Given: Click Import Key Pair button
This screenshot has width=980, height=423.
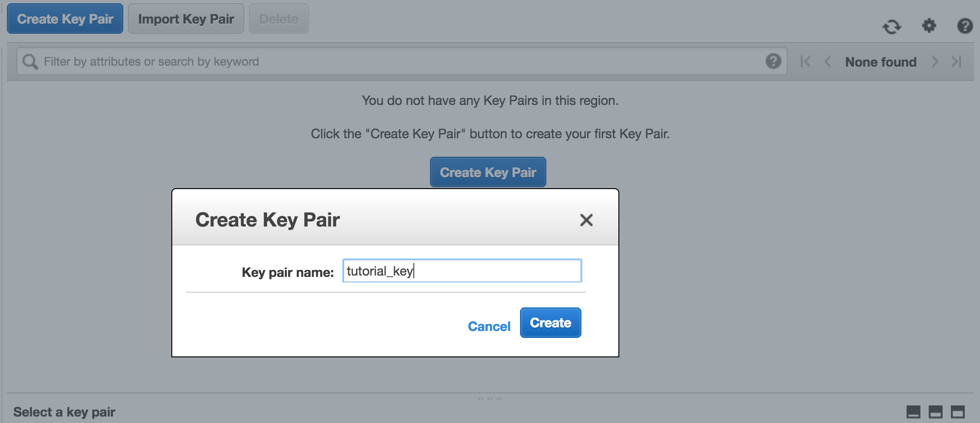Looking at the screenshot, I should 186,19.
